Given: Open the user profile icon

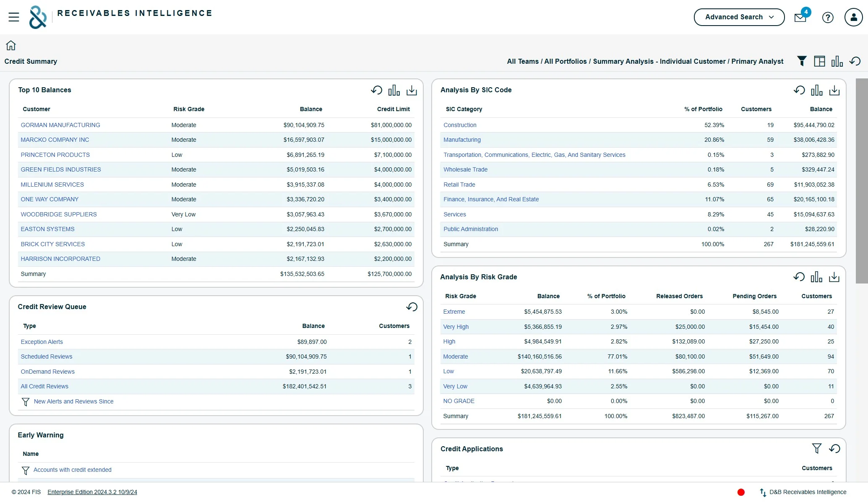Looking at the screenshot, I should (853, 17).
